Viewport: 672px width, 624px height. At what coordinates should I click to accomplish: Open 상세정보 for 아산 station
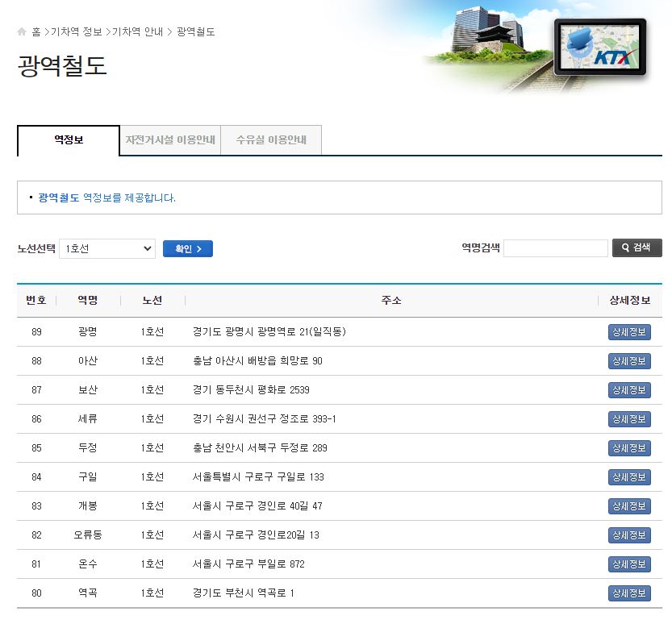(630, 361)
